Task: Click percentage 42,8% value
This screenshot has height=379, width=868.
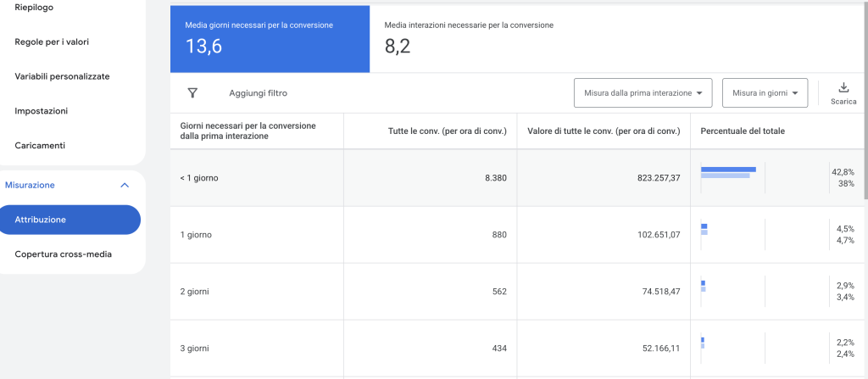Action: coord(843,172)
